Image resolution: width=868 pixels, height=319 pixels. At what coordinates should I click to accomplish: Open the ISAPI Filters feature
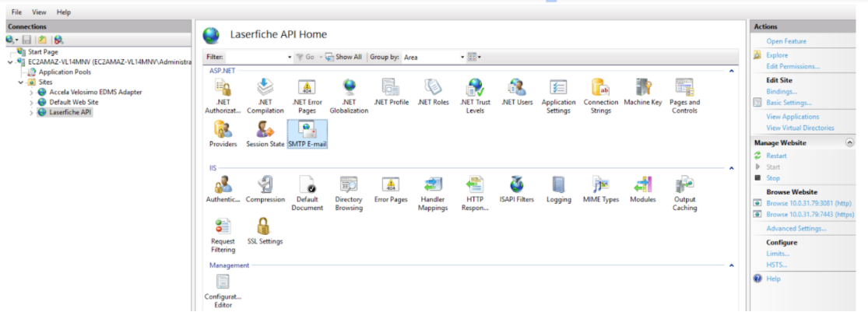coord(517,190)
